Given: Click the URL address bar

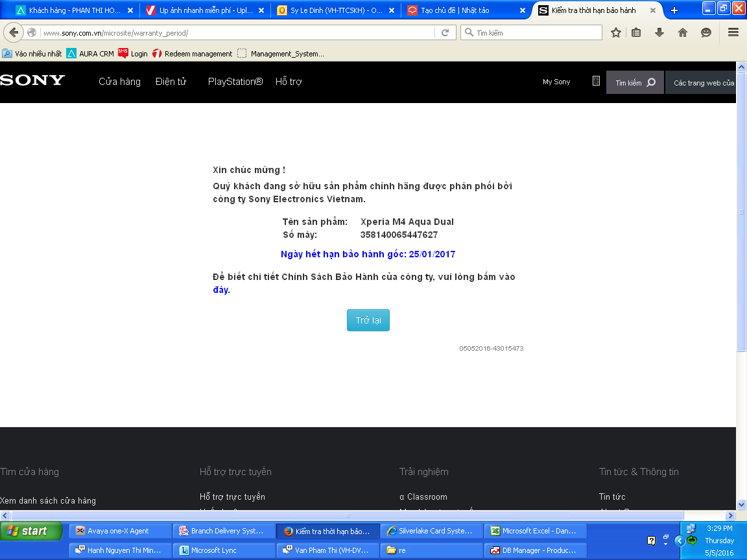Looking at the screenshot, I should pos(237,33).
